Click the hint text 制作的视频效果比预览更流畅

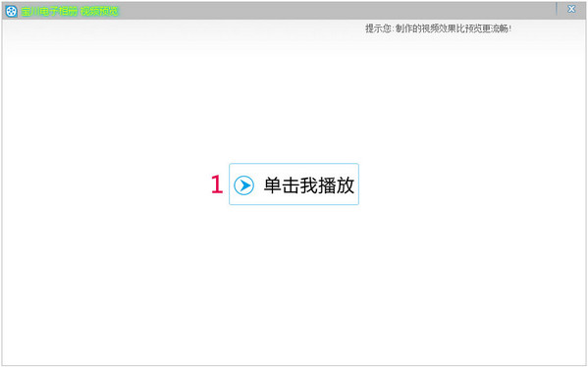(454, 28)
